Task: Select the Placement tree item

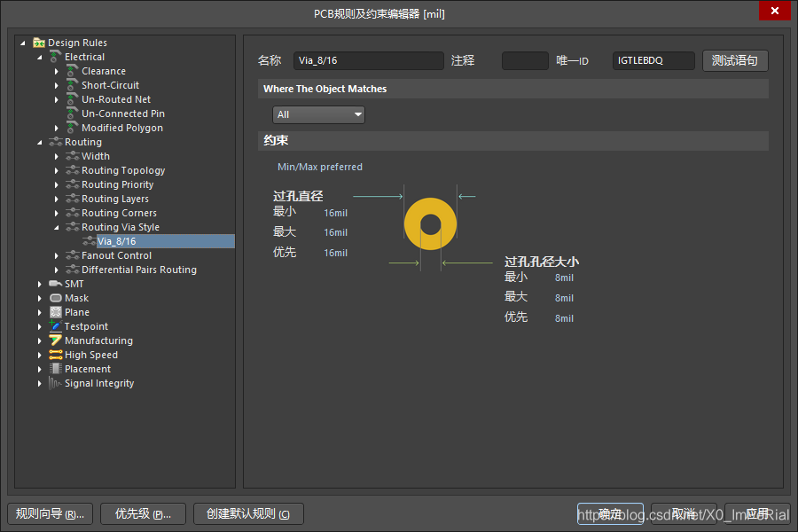Action: 88,369
